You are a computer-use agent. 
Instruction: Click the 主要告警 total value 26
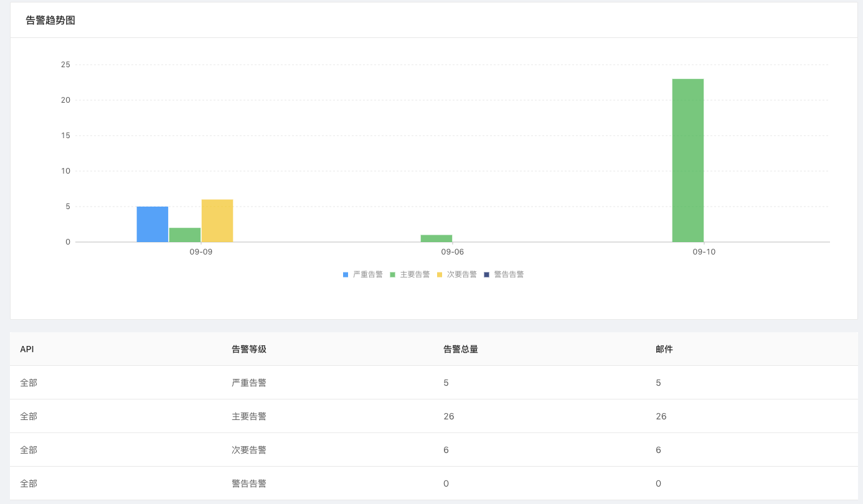click(449, 416)
